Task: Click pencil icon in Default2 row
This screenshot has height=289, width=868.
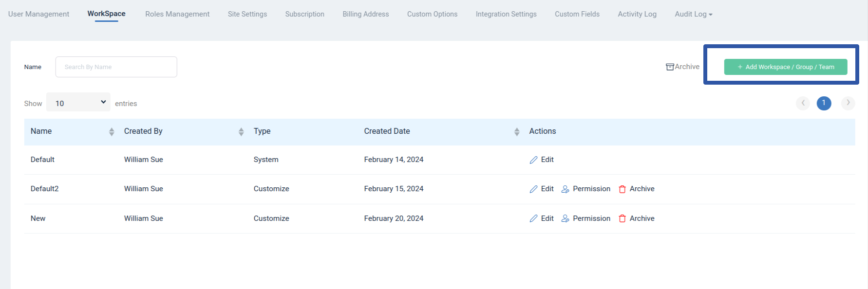Action: coord(534,189)
